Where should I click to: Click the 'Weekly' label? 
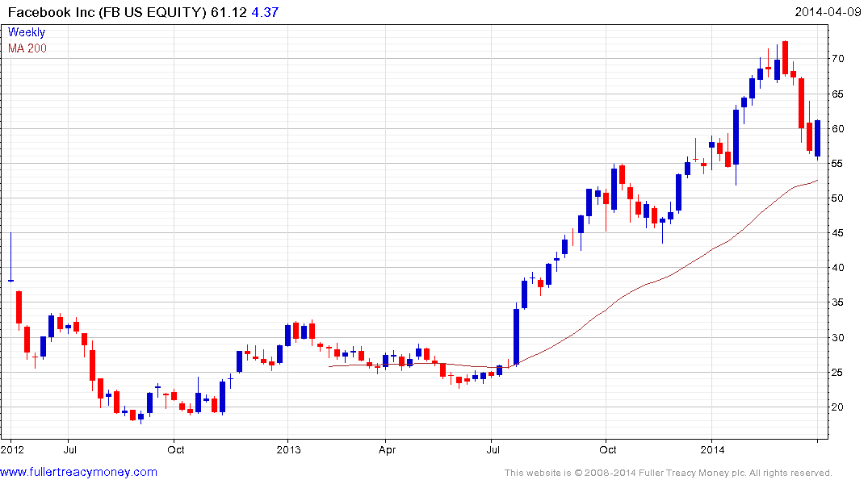27,32
